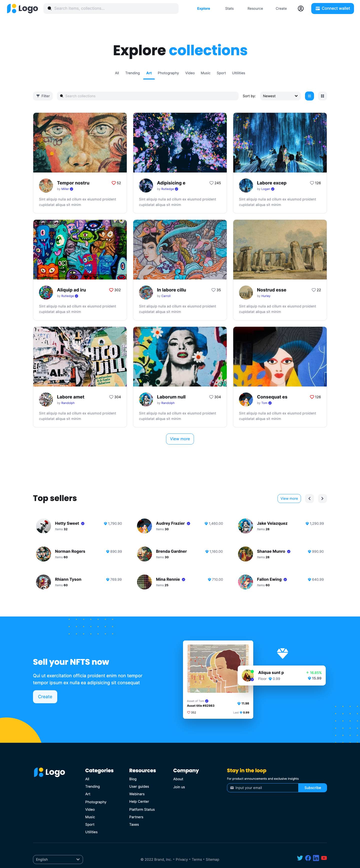Switch to the large grid view icon
Screen dimensions: 360x868
coord(322,96)
